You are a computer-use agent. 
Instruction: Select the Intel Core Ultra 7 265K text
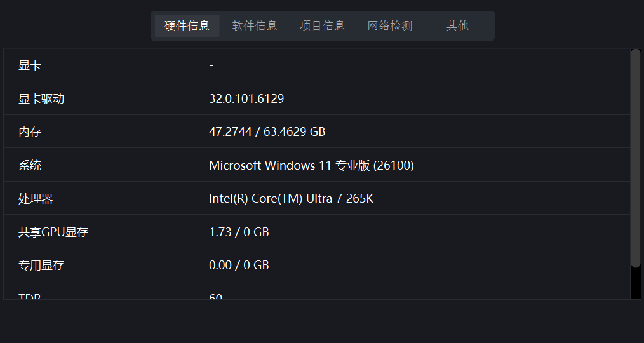pyautogui.click(x=291, y=199)
